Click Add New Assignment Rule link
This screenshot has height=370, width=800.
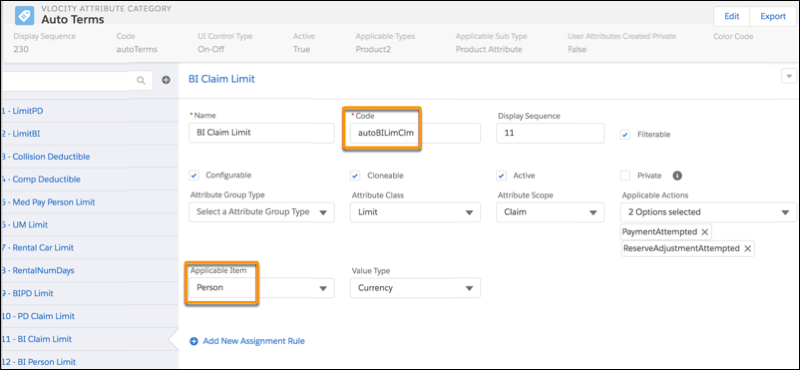[254, 341]
